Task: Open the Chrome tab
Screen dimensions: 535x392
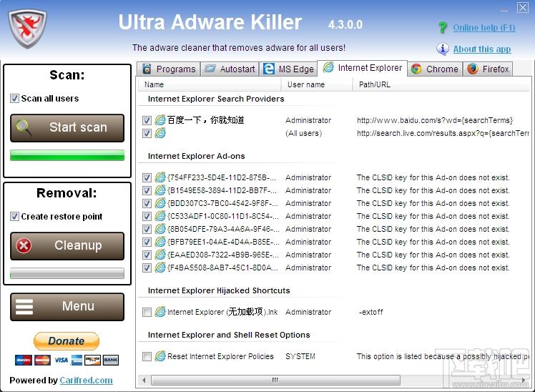Action: [435, 69]
